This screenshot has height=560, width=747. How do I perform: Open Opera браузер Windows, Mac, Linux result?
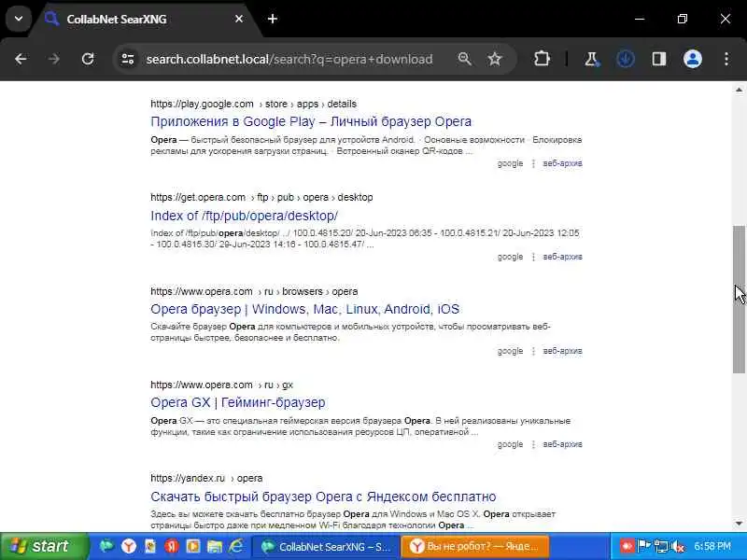305,309
